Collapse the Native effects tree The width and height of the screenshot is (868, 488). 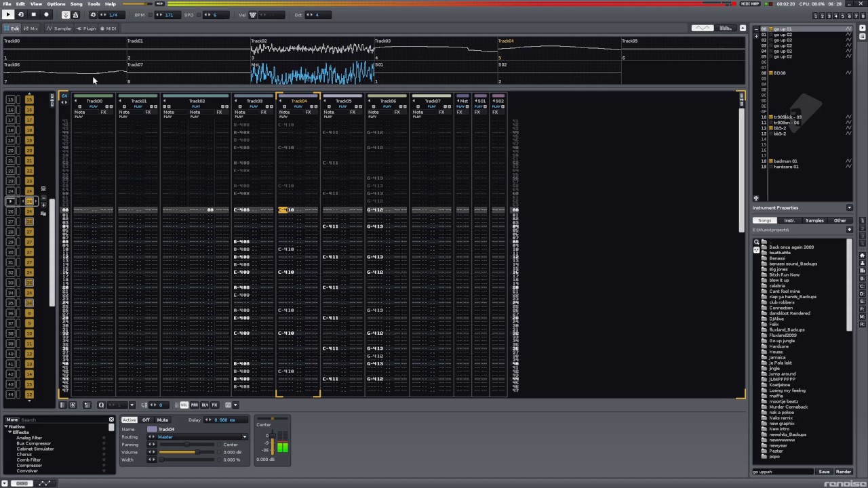click(6, 427)
